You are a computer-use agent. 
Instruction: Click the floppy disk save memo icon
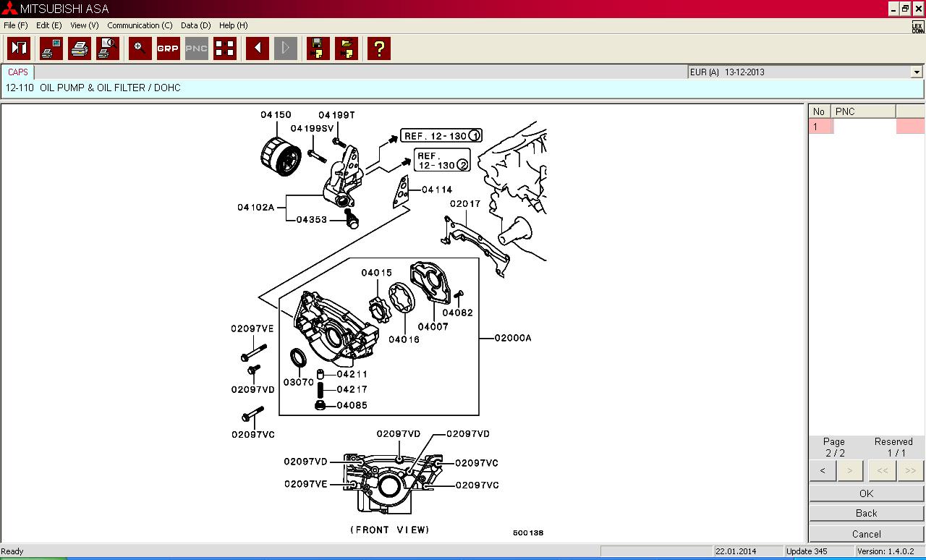pyautogui.click(x=318, y=48)
